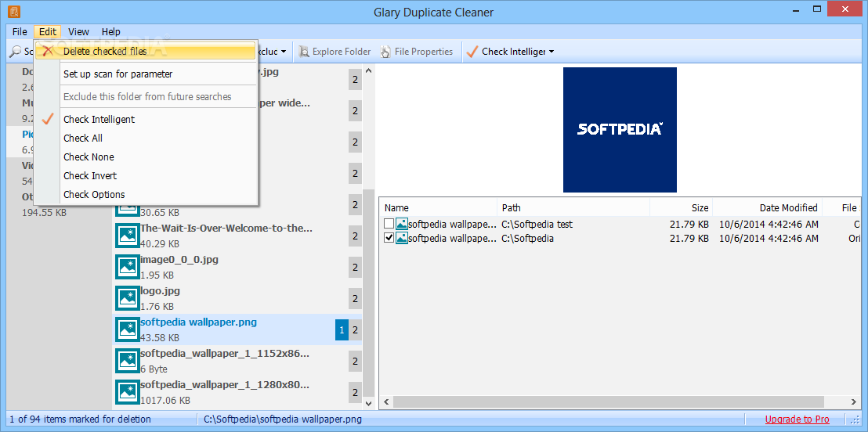Image resolution: width=868 pixels, height=432 pixels.
Task: Click the C:\Softpedia test path cell
Action: tap(537, 224)
